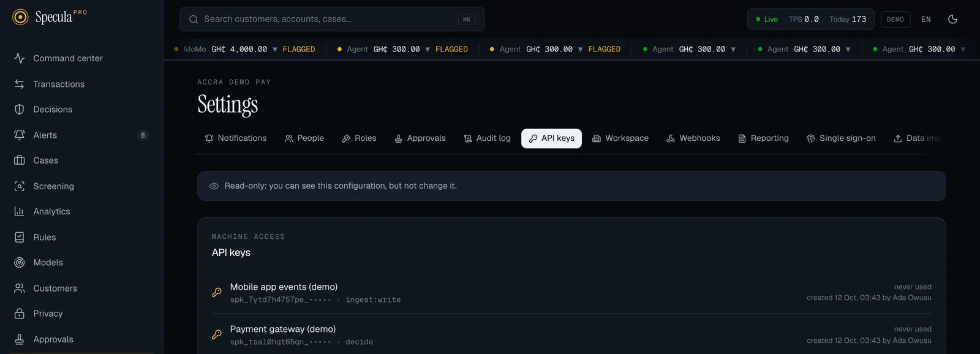Go to Transactions in the sidebar
This screenshot has width=980, height=354.
click(x=81, y=84)
